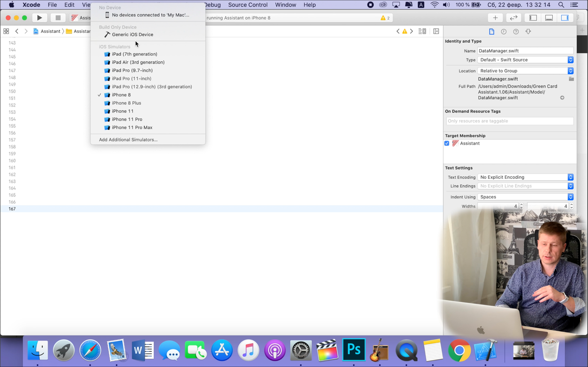Open Photoshop from the Dock

pyautogui.click(x=354, y=349)
